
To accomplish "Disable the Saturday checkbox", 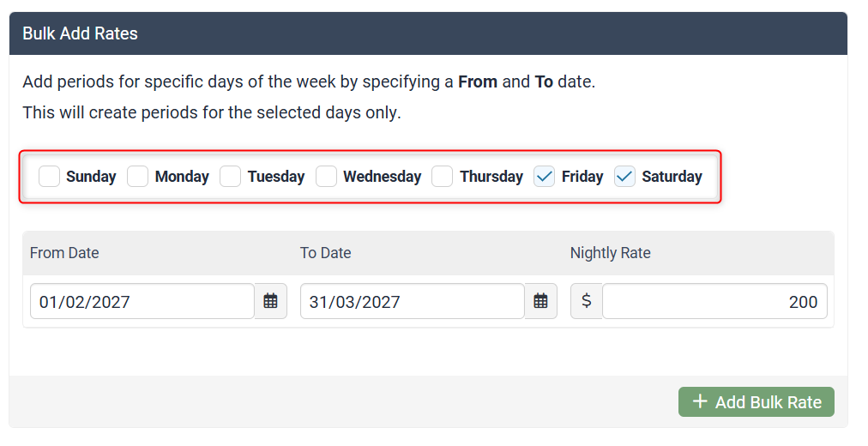I will 625,176.
